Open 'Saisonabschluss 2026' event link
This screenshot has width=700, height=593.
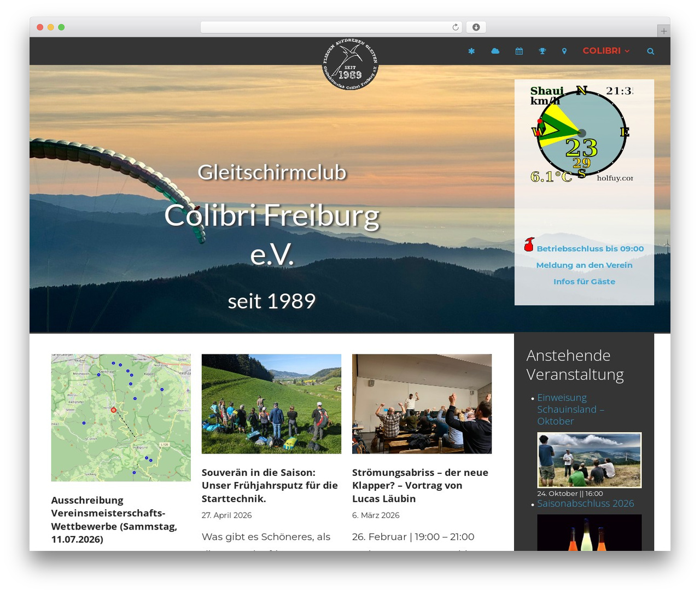tap(586, 503)
